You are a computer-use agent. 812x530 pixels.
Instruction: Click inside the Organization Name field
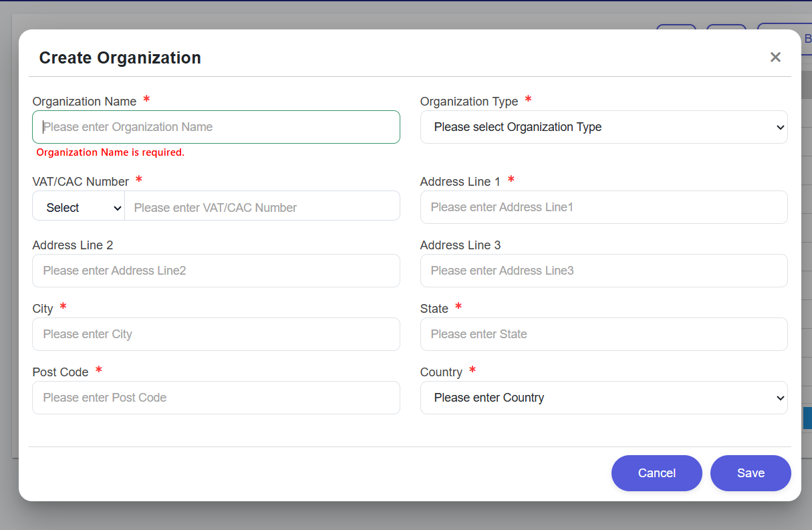point(216,127)
